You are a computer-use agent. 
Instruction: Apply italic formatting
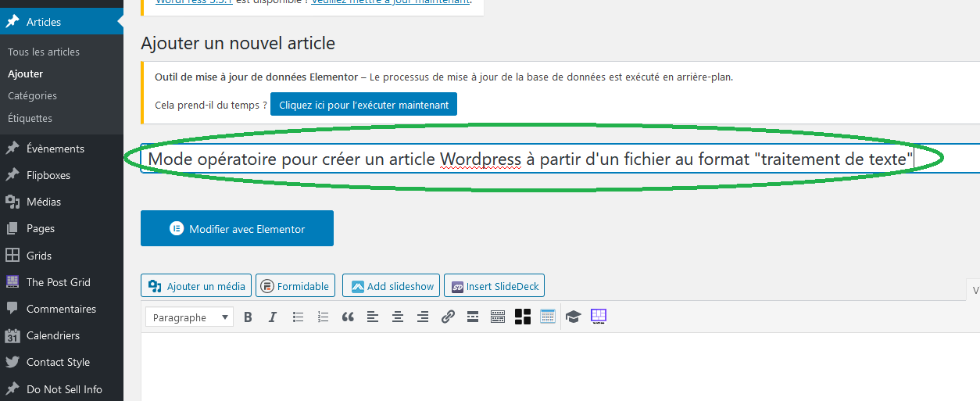[273, 317]
